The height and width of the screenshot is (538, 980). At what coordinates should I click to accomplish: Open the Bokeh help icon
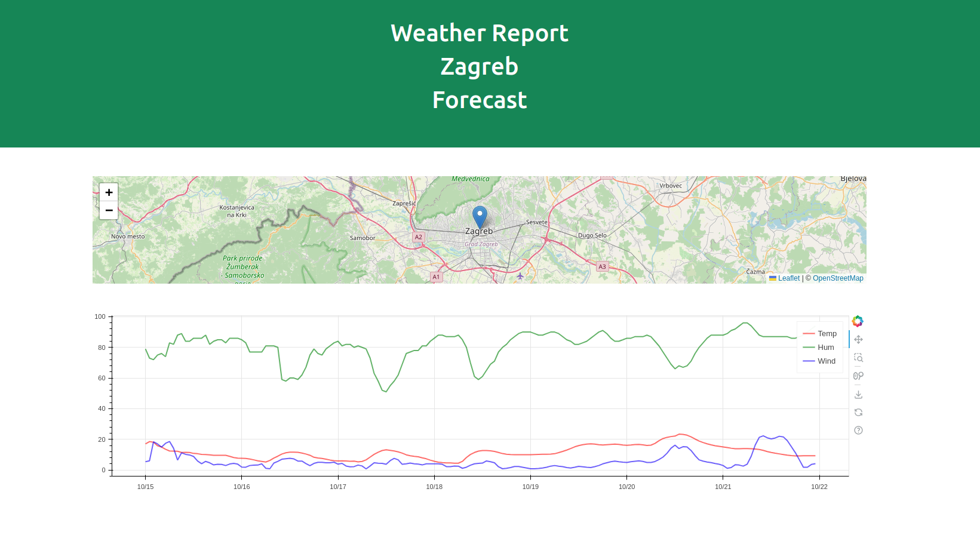pos(858,431)
